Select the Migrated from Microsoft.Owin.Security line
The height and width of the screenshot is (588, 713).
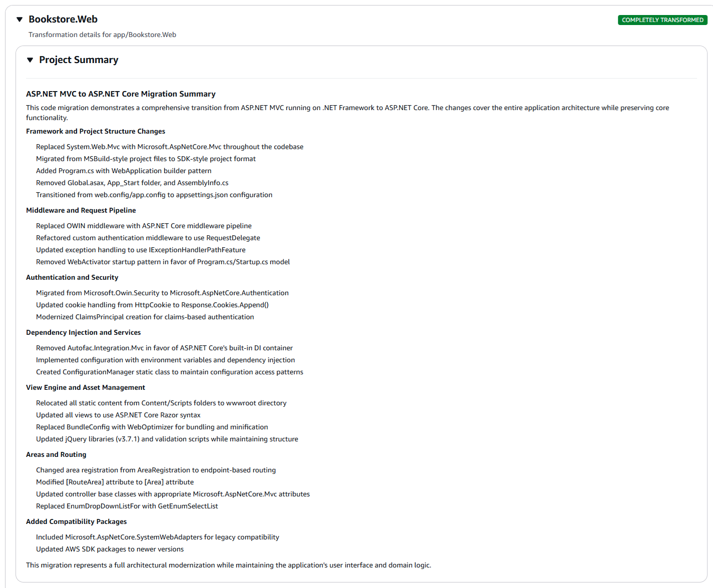coord(162,293)
